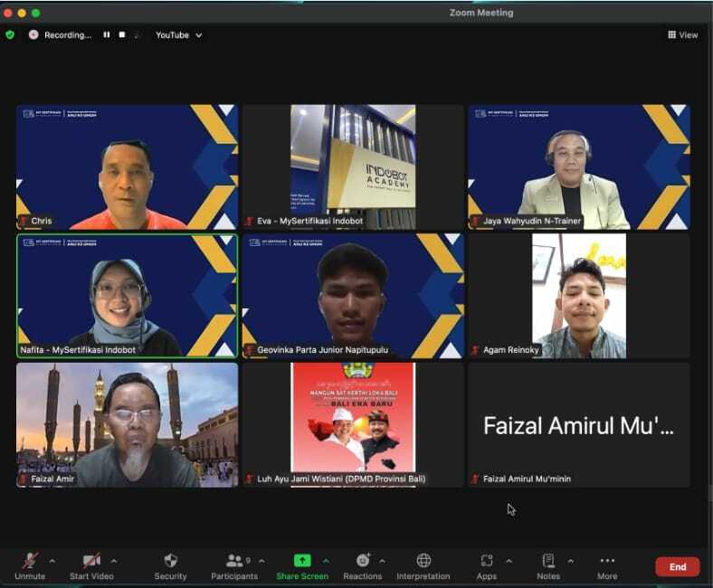
Task: Expand video options arrow beside Start Video
Action: tap(113, 561)
